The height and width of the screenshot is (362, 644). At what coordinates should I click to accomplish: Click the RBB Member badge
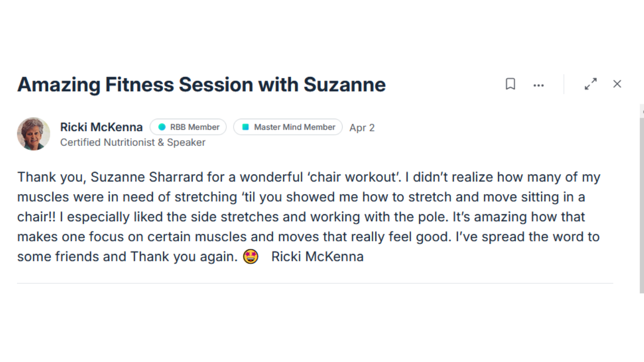tap(188, 127)
